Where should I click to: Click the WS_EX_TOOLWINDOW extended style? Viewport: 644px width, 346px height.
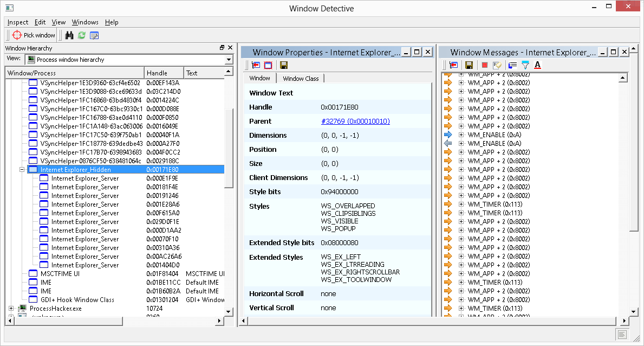356,280
